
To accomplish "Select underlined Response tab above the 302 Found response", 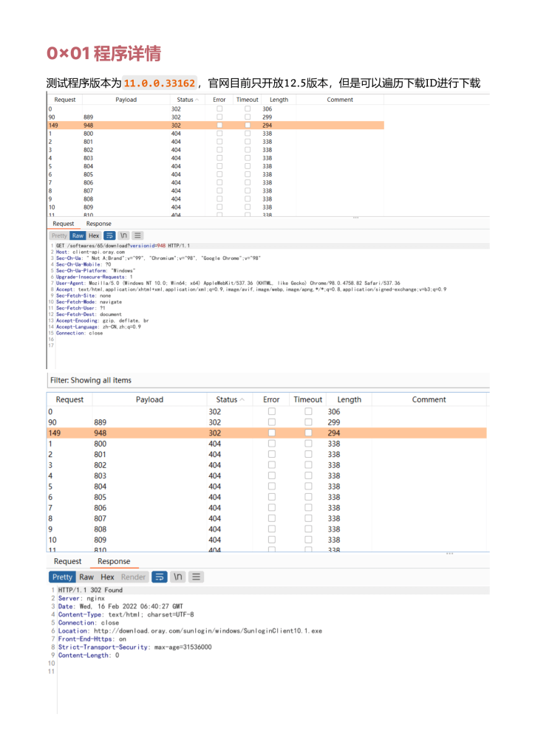I will point(114,561).
